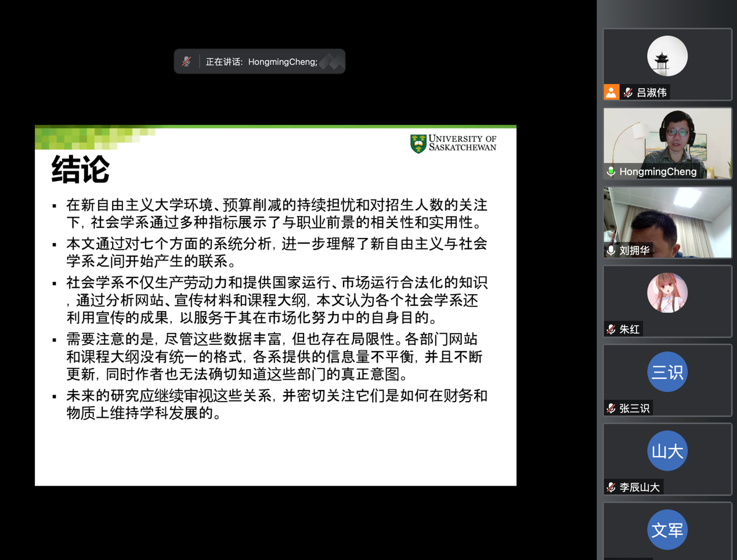Image resolution: width=737 pixels, height=560 pixels.
Task: Click 朱红's anime avatar
Action: (667, 293)
